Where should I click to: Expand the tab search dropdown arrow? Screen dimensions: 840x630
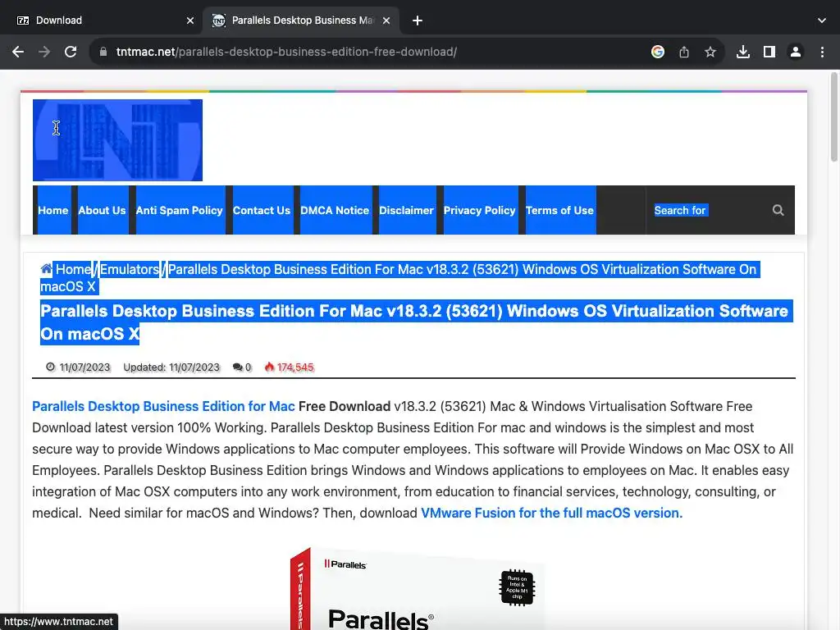click(822, 21)
